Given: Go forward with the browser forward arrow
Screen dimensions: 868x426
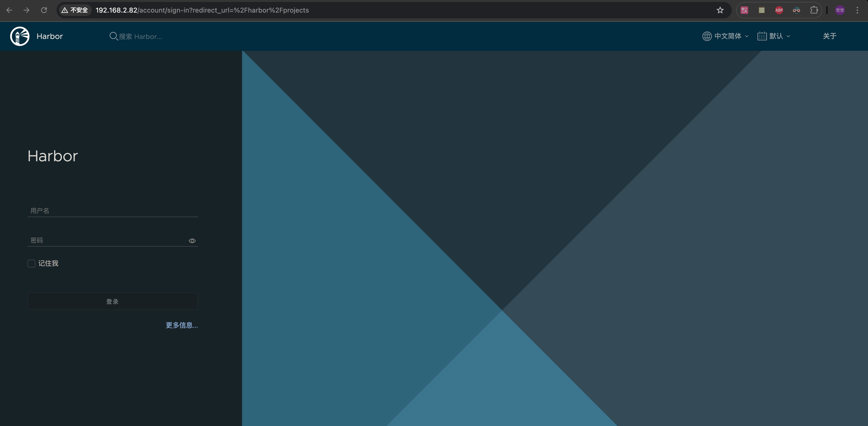Looking at the screenshot, I should [27, 10].
